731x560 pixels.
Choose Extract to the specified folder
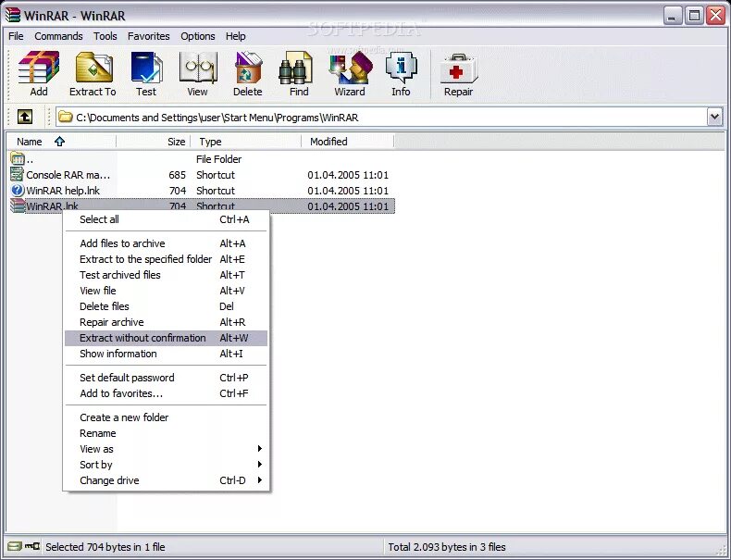(x=166, y=259)
